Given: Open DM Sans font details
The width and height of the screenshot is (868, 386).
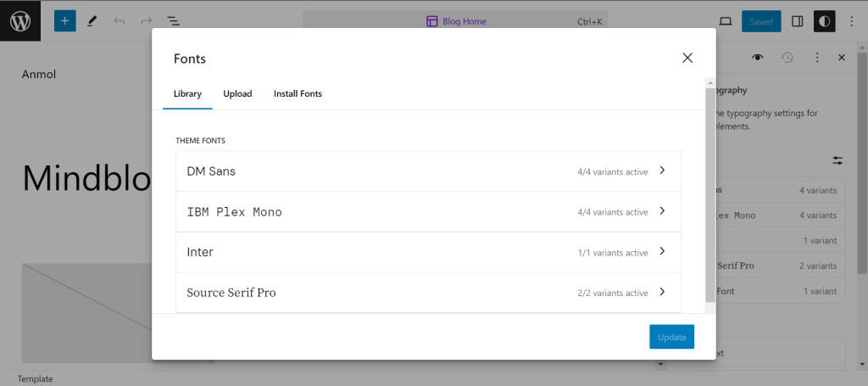Looking at the screenshot, I should (428, 171).
